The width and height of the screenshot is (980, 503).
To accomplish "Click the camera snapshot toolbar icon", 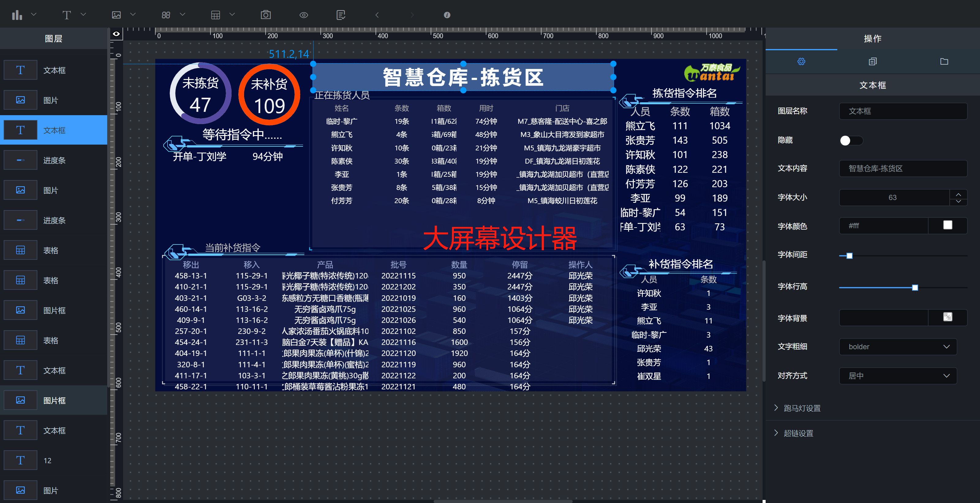I will [x=266, y=15].
